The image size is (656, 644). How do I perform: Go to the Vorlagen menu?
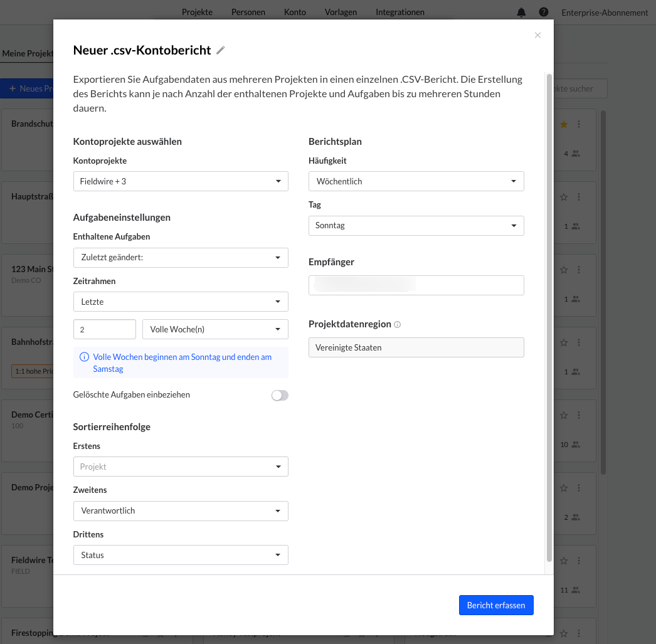point(341,12)
